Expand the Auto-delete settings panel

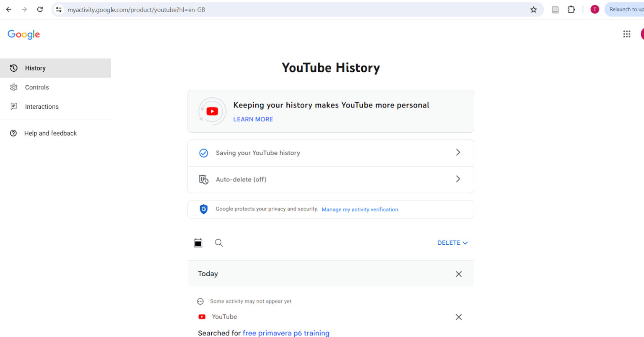(331, 179)
